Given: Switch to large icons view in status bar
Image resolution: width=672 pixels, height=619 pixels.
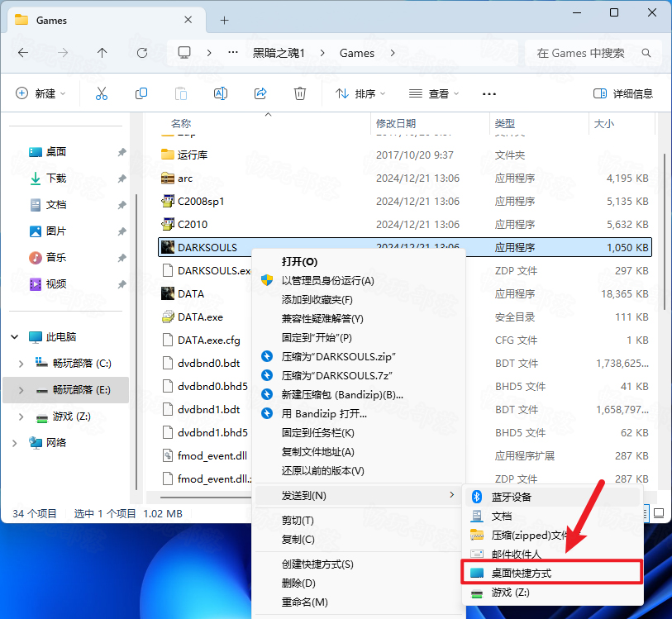Looking at the screenshot, I should click(659, 512).
